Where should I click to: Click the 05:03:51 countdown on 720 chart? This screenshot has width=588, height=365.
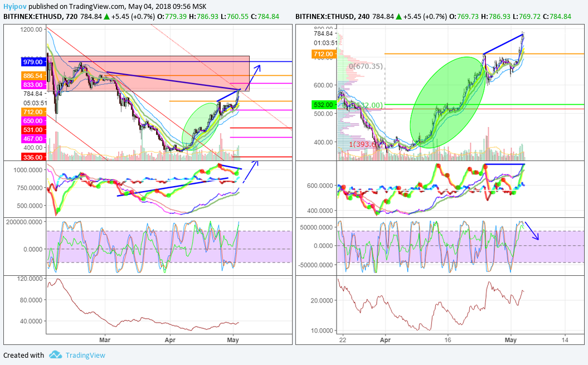pos(35,103)
